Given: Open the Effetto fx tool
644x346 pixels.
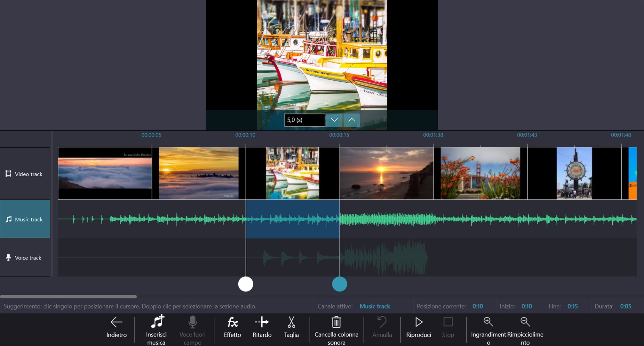Looking at the screenshot, I should pyautogui.click(x=232, y=322).
